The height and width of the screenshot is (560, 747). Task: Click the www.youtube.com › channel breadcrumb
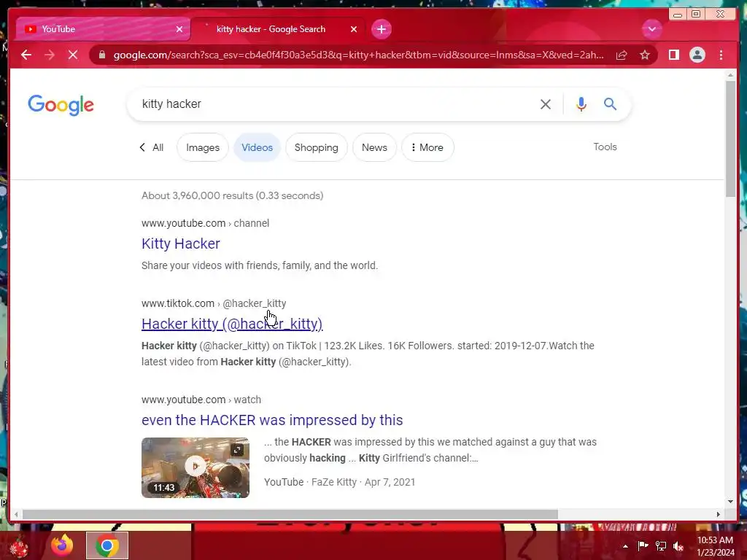(x=205, y=223)
